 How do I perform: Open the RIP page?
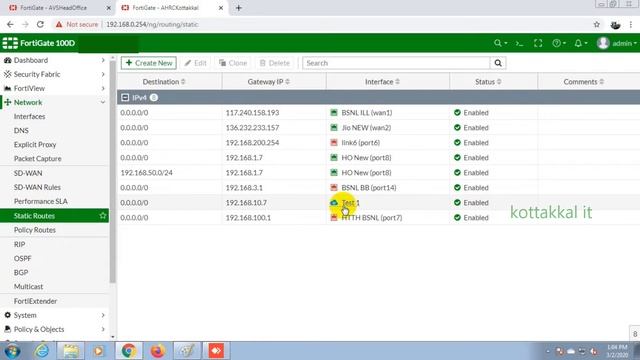tap(20, 244)
